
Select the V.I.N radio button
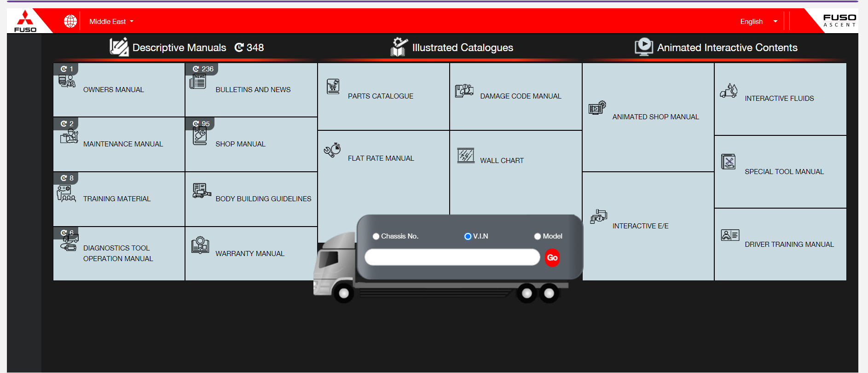pos(468,236)
